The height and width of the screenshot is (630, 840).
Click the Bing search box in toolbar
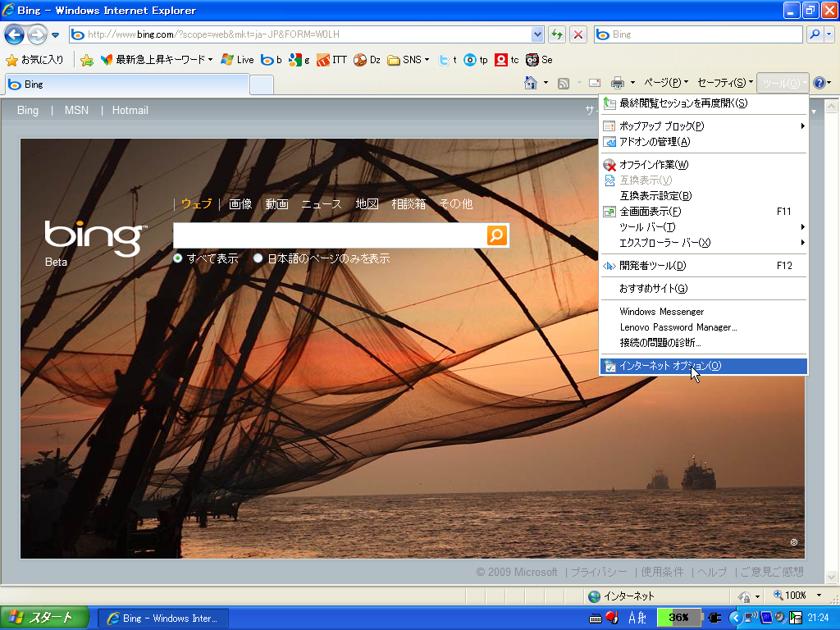[698, 34]
